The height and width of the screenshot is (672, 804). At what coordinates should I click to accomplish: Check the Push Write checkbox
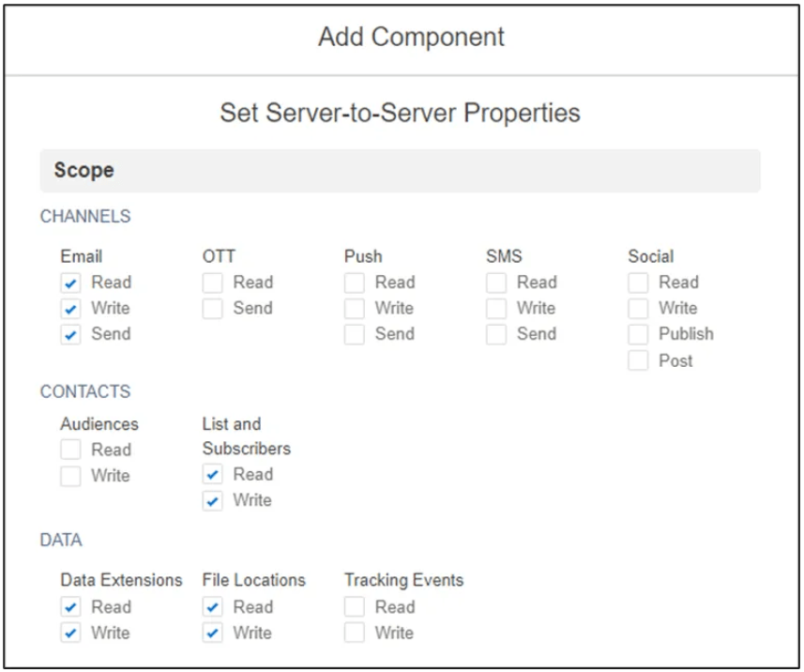click(x=355, y=309)
